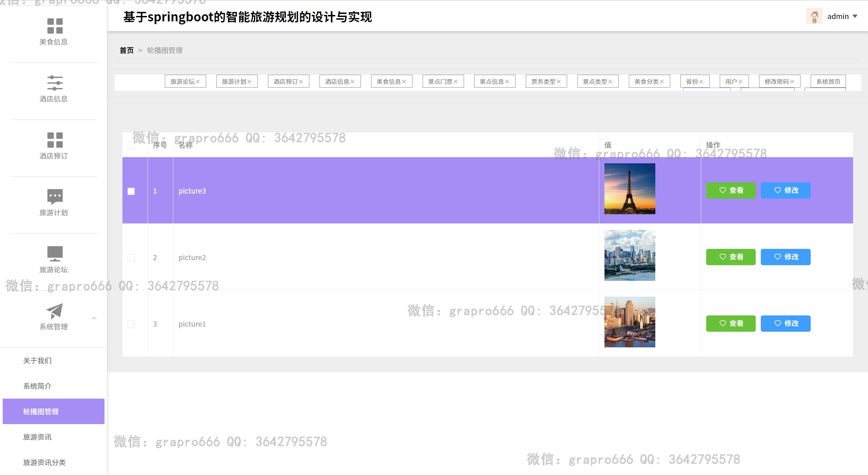The width and height of the screenshot is (868, 475).
Task: Tick the select-all header checkbox
Action: [x=131, y=146]
